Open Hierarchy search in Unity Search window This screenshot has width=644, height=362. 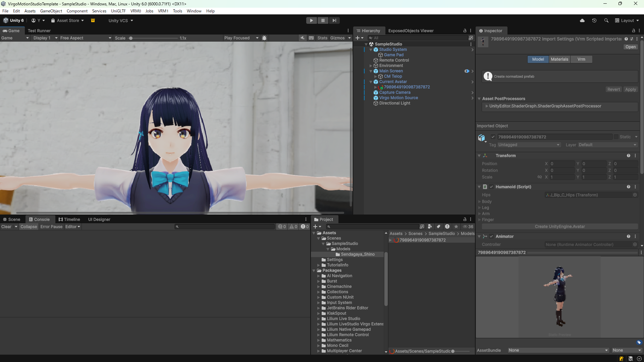click(x=471, y=38)
